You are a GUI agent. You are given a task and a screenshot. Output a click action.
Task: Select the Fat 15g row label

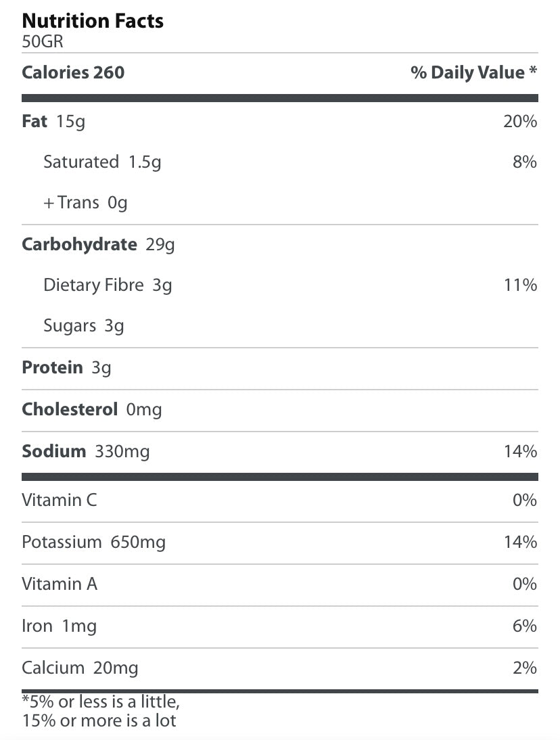tap(53, 122)
